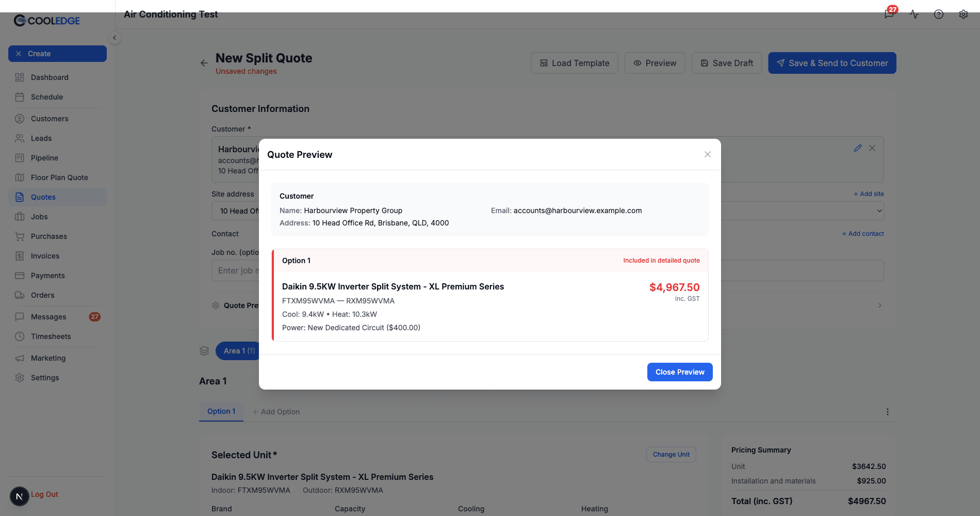Go back using the arrow beside New Split Quote

coord(204,63)
